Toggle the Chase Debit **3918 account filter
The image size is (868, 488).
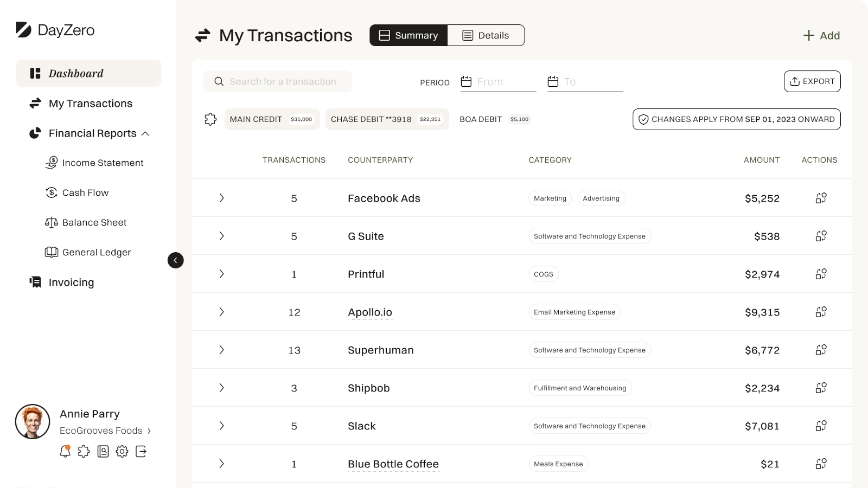[x=387, y=119]
